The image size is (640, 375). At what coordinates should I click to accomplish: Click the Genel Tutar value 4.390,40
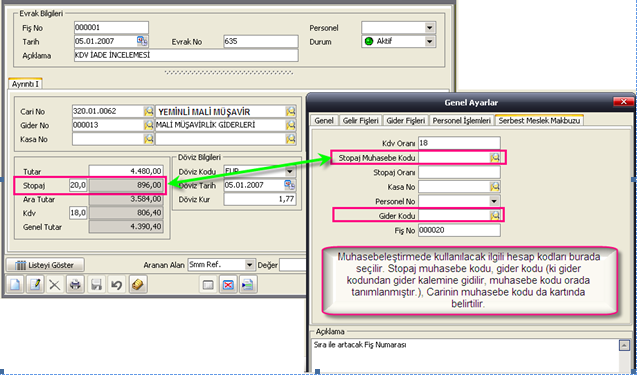(x=126, y=226)
